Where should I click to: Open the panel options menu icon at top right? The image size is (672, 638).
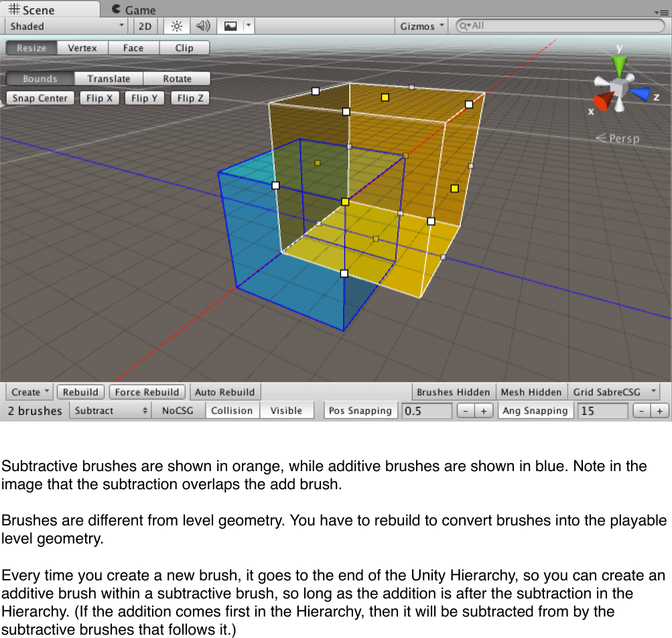coord(662,13)
